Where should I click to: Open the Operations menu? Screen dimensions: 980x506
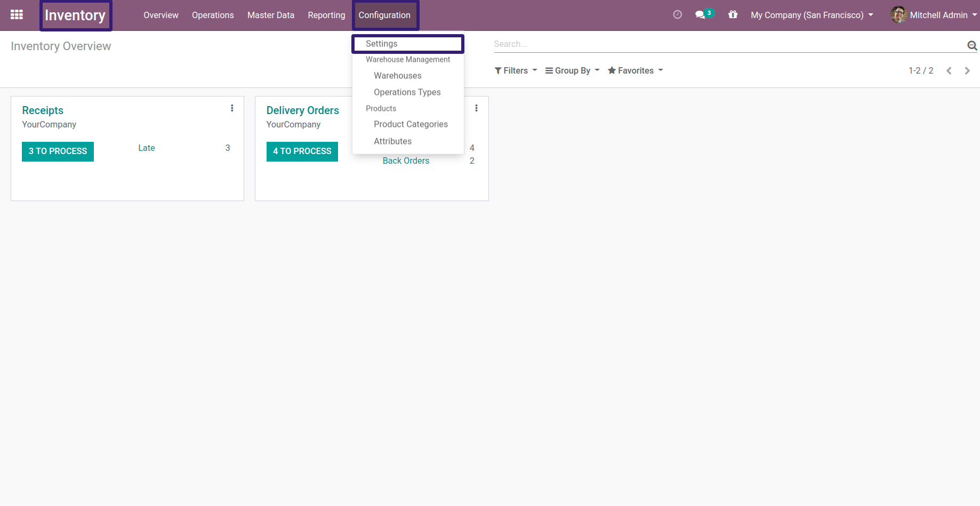coord(213,15)
